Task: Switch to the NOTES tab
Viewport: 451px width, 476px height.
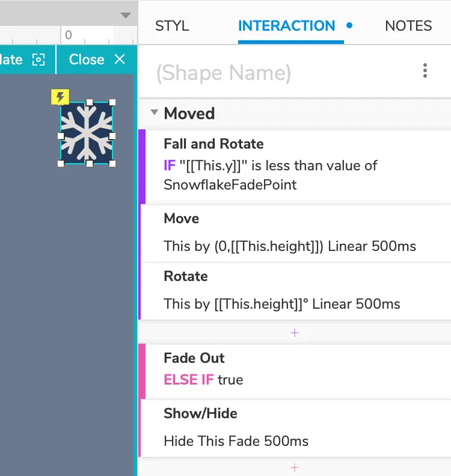Action: 408,26
